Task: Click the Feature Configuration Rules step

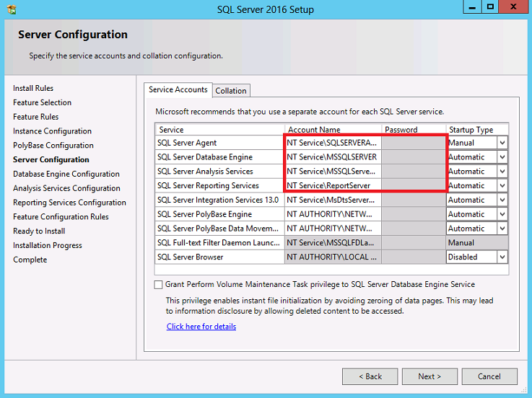Action: pos(61,216)
